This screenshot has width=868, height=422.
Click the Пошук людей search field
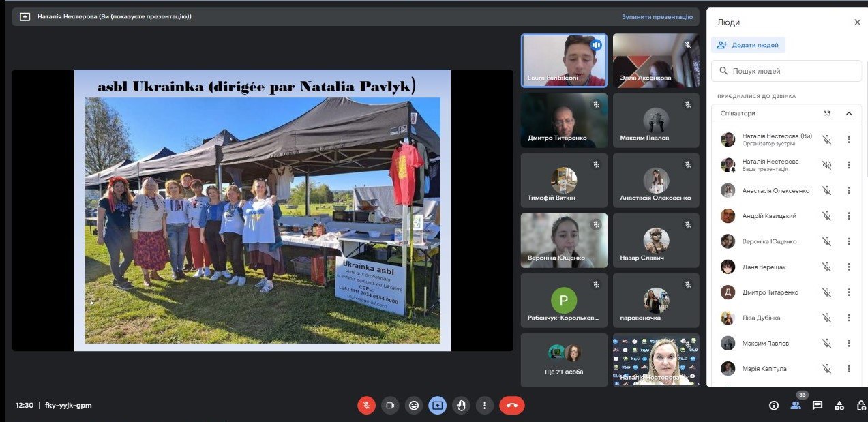point(786,71)
